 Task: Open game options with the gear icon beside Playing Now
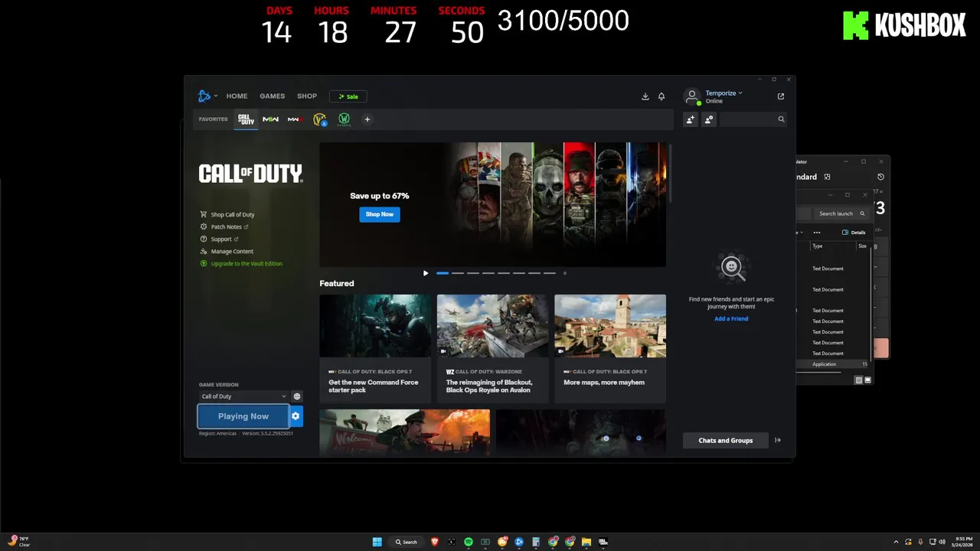[x=296, y=416]
